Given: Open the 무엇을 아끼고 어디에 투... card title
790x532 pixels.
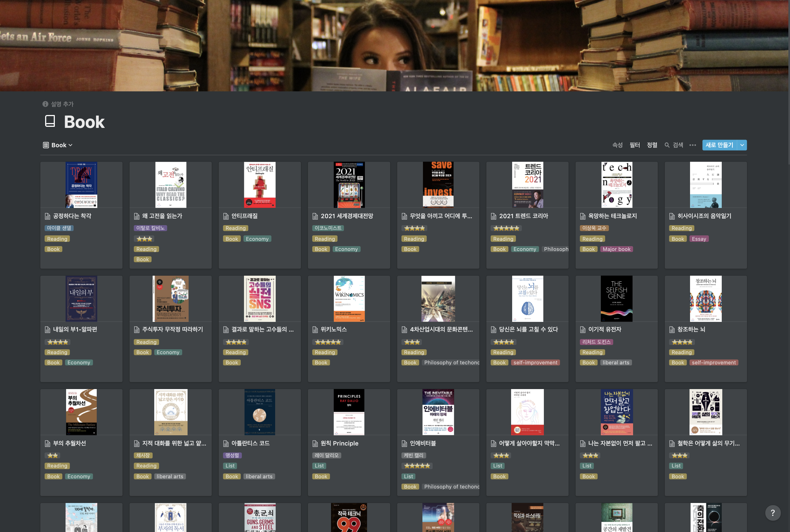Looking at the screenshot, I should pyautogui.click(x=441, y=216).
